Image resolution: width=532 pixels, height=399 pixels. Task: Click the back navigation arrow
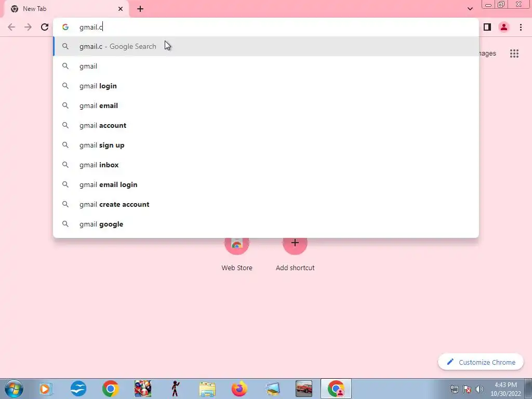coord(11,27)
